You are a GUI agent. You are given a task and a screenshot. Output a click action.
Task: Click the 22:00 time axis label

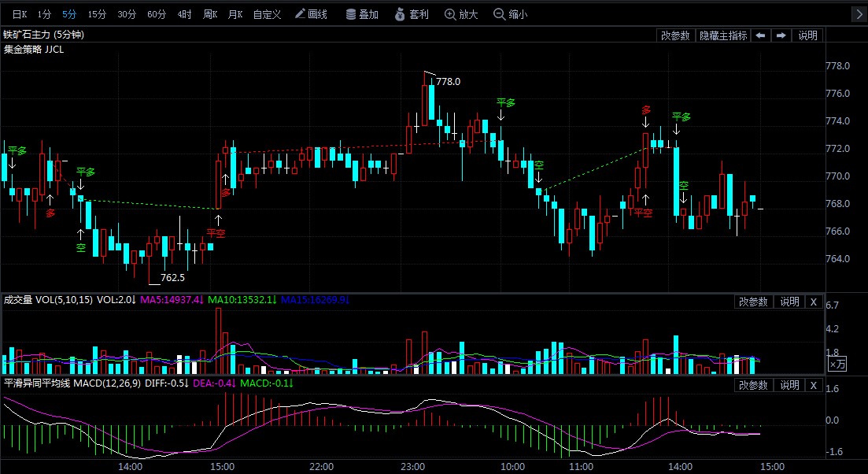322,466
